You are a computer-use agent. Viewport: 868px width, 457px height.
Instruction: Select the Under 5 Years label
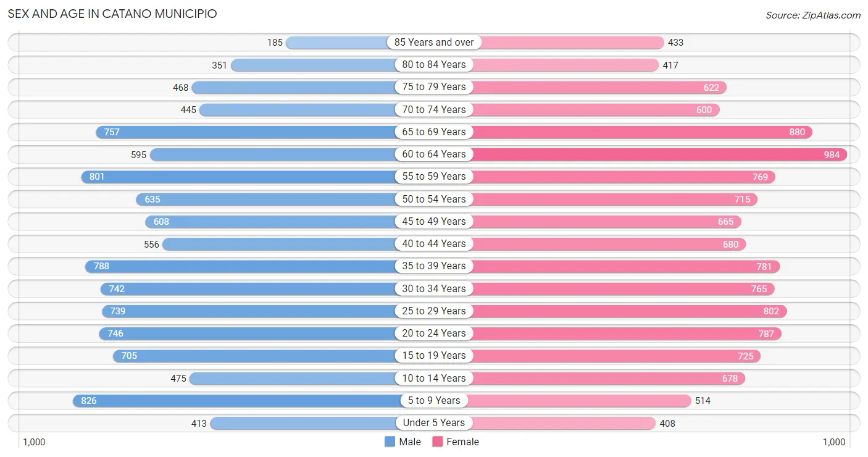click(x=434, y=422)
